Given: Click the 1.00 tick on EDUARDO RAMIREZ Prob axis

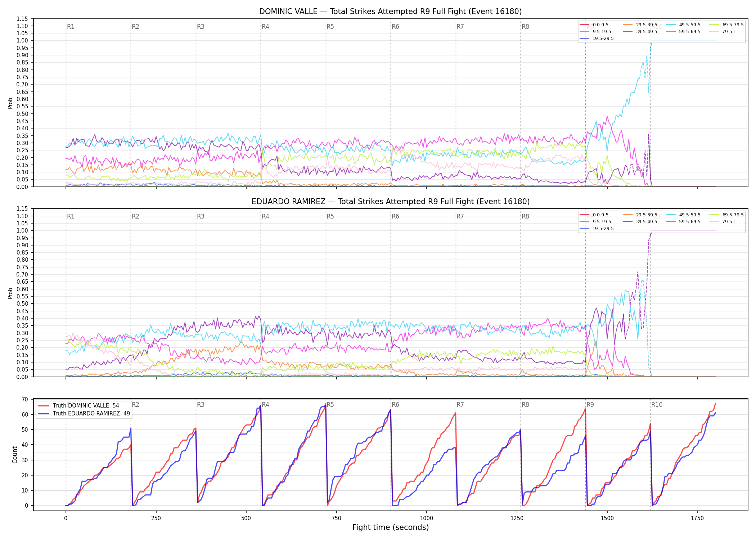Looking at the screenshot, I should tap(22, 230).
